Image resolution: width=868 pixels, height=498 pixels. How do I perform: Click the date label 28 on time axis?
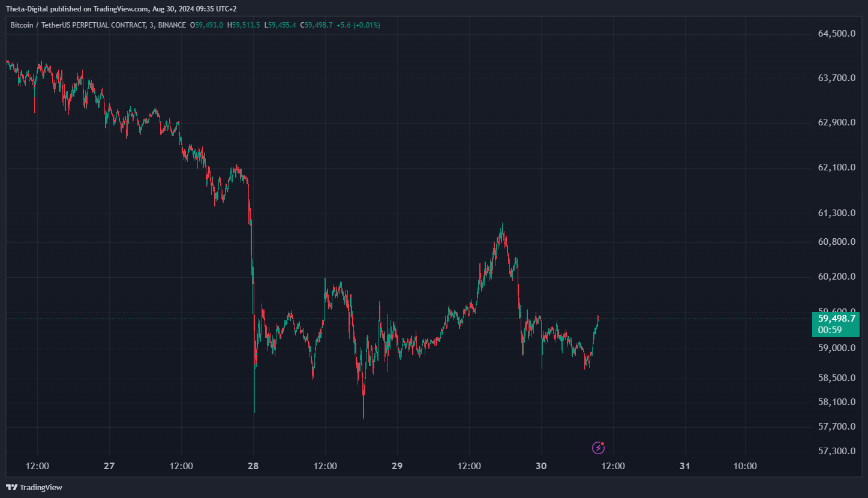pos(253,466)
